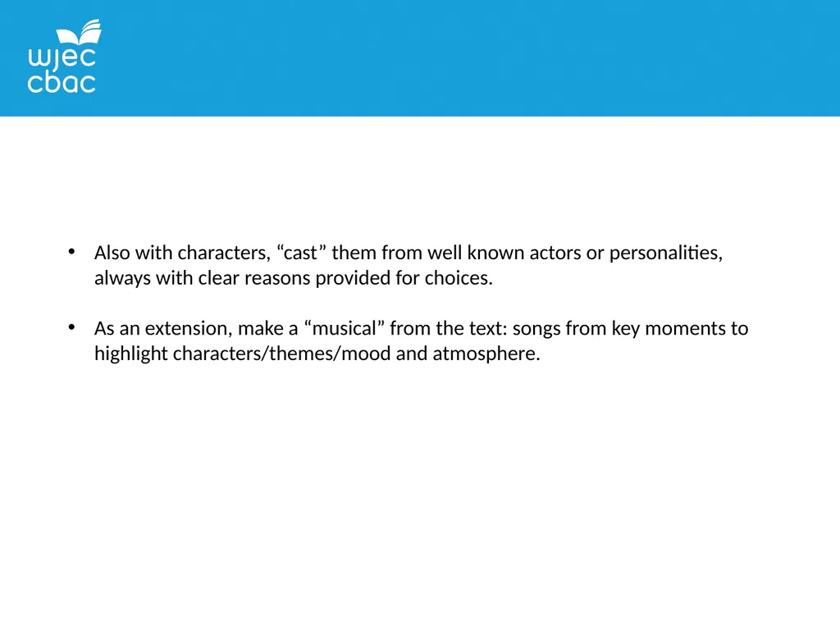Screen dimensions: 840x630
Task: Click the 'cbac' text in logo
Action: coord(62,83)
